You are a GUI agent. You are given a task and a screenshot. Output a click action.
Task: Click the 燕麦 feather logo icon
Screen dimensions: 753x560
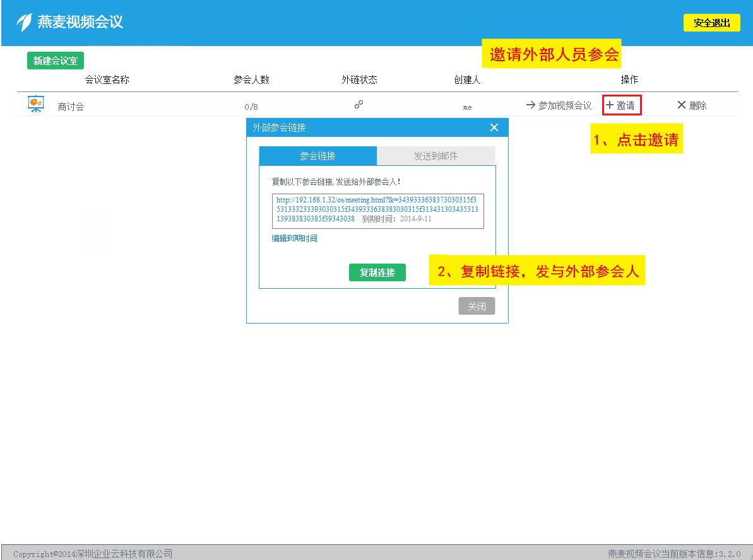coord(24,22)
